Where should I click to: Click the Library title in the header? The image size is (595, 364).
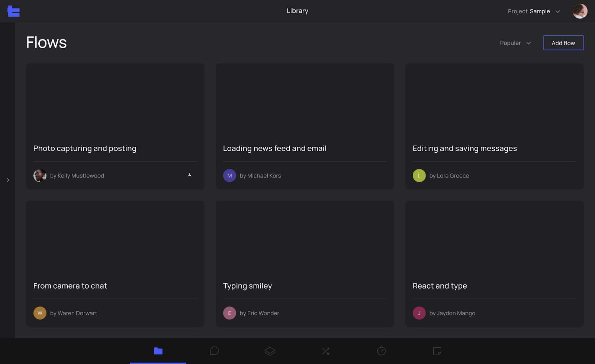[297, 11]
